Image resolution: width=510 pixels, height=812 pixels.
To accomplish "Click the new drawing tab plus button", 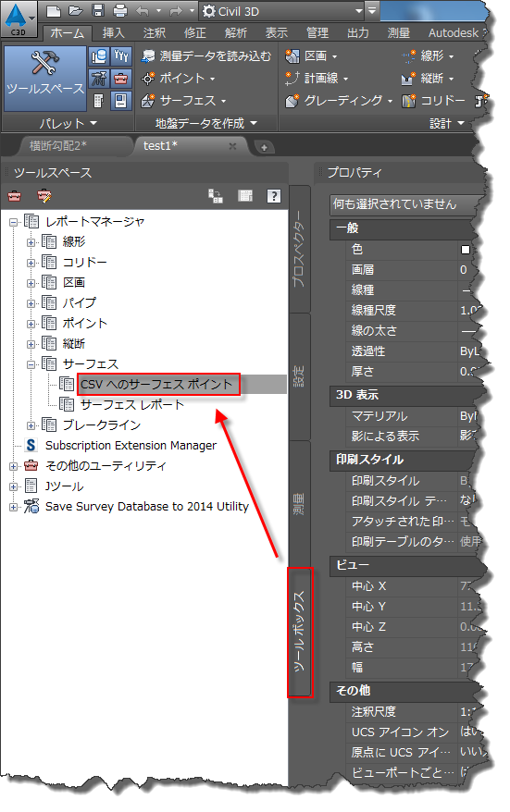I will (264, 148).
